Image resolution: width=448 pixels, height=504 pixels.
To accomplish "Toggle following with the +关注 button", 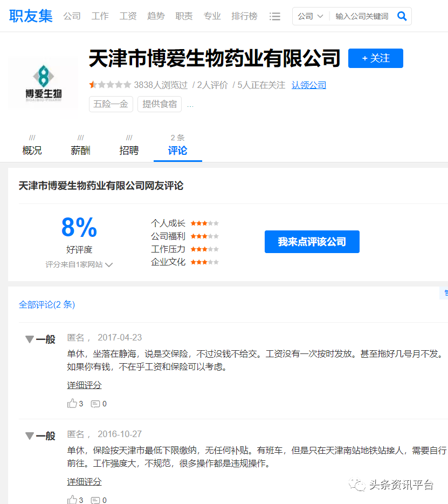I will tap(375, 58).
